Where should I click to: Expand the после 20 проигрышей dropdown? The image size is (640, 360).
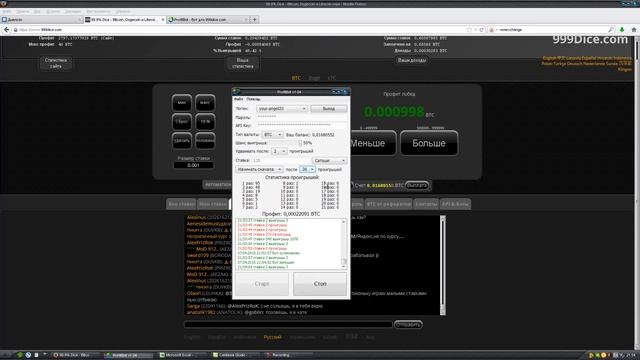click(307, 169)
